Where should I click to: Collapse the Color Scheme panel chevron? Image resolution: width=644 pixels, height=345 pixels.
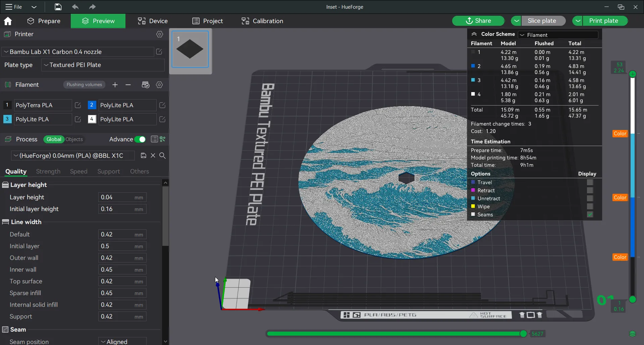(x=474, y=34)
